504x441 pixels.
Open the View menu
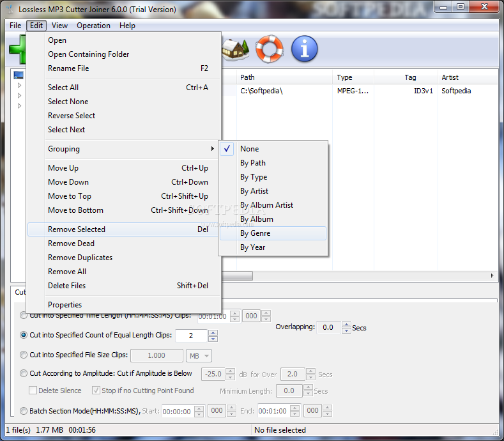point(59,26)
